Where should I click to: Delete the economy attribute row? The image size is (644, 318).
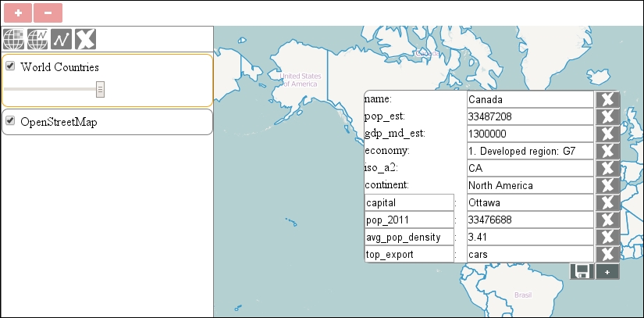tap(607, 152)
